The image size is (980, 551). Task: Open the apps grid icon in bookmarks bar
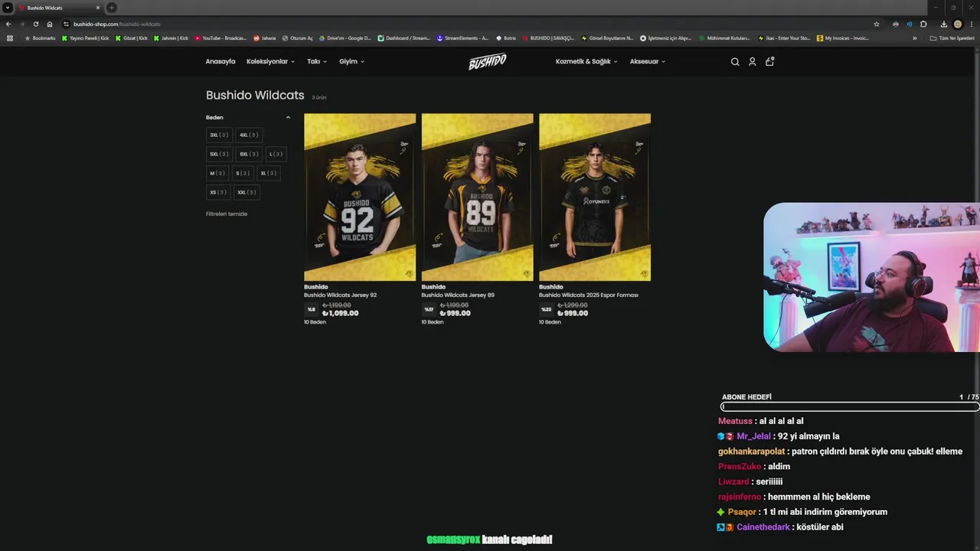(10, 37)
